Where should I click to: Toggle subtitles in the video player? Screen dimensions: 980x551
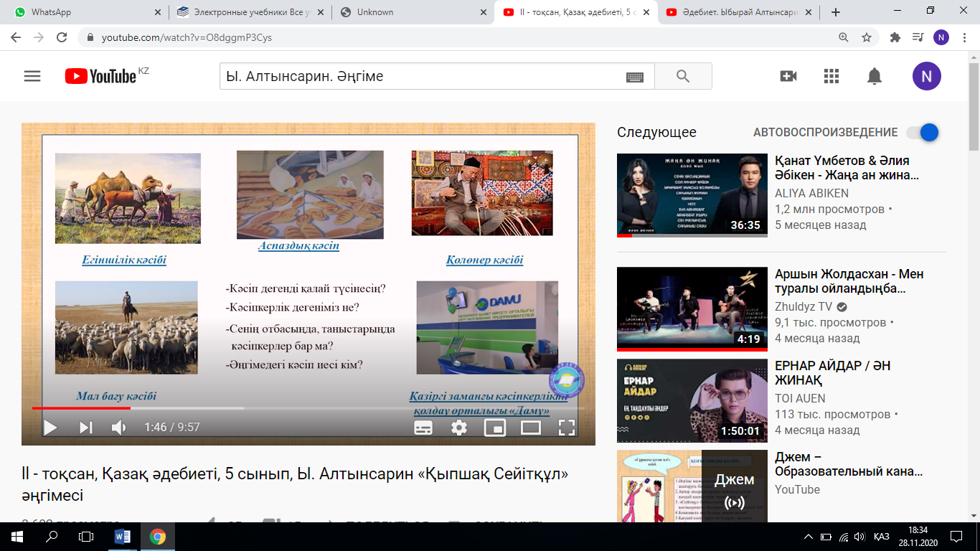423,428
